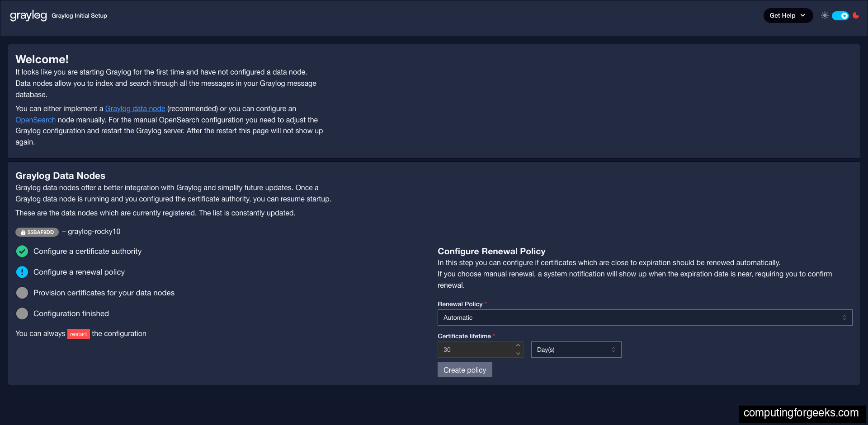The width and height of the screenshot is (868, 425).
Task: Expand the Get Help menu
Action: click(788, 15)
